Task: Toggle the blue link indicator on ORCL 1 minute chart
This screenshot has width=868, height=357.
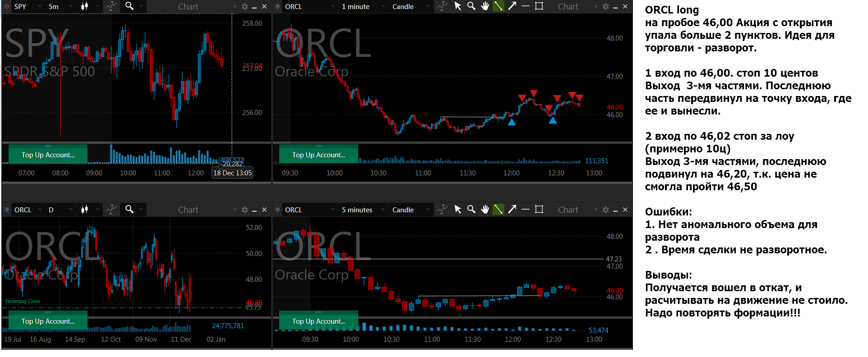Action: tap(277, 7)
